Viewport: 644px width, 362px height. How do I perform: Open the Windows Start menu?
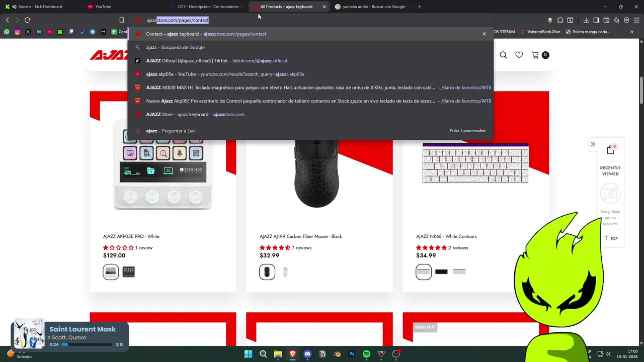248,354
